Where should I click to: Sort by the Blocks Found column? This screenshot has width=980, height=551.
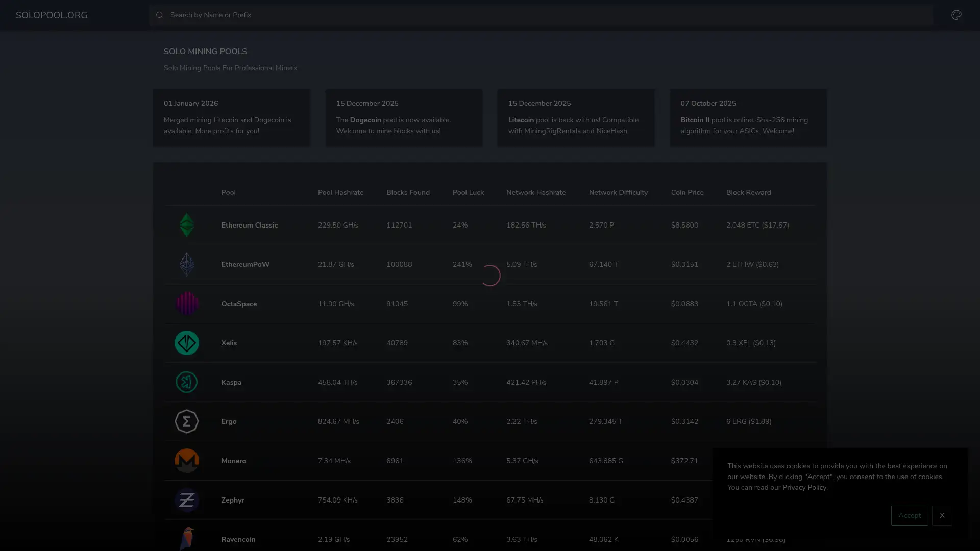[408, 192]
